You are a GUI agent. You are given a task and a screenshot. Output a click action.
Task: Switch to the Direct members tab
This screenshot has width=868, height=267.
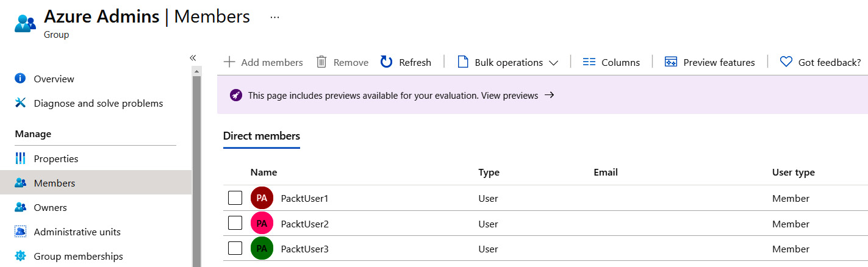pos(261,136)
